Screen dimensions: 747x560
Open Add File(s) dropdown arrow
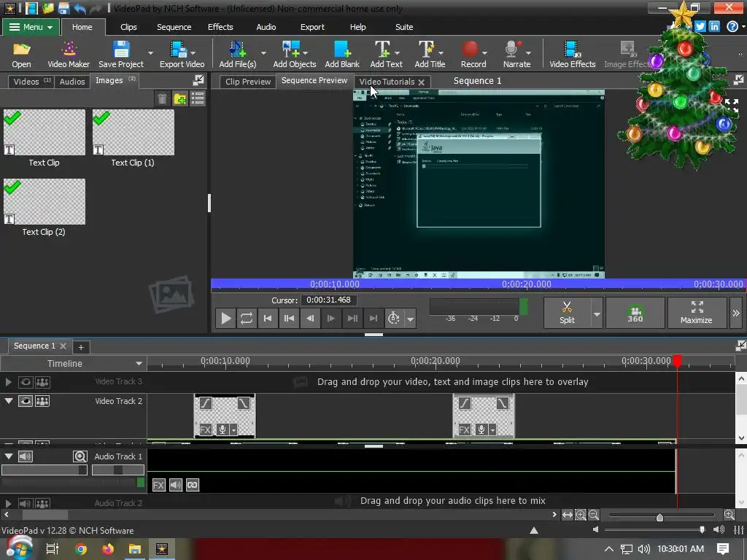[263, 52]
